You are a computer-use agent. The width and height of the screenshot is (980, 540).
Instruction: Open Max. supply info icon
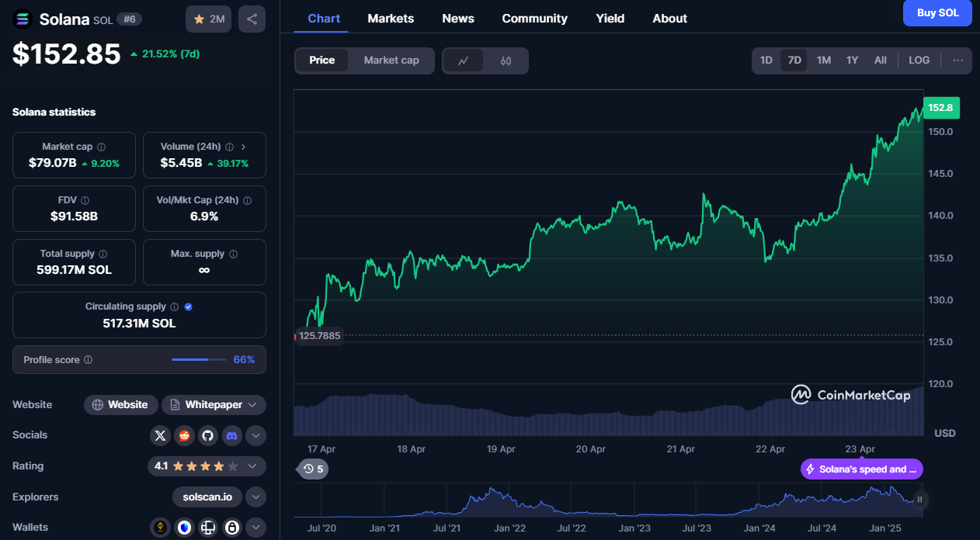234,254
